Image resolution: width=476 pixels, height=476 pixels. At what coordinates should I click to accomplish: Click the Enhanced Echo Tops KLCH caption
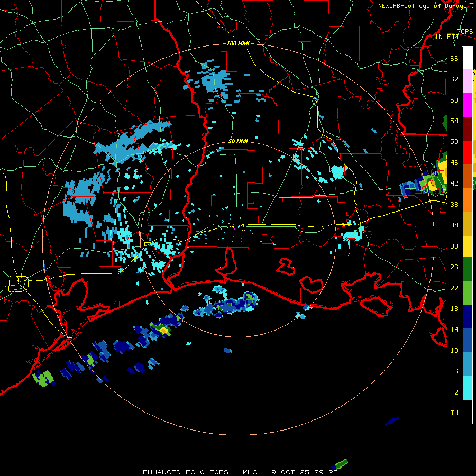click(240, 472)
